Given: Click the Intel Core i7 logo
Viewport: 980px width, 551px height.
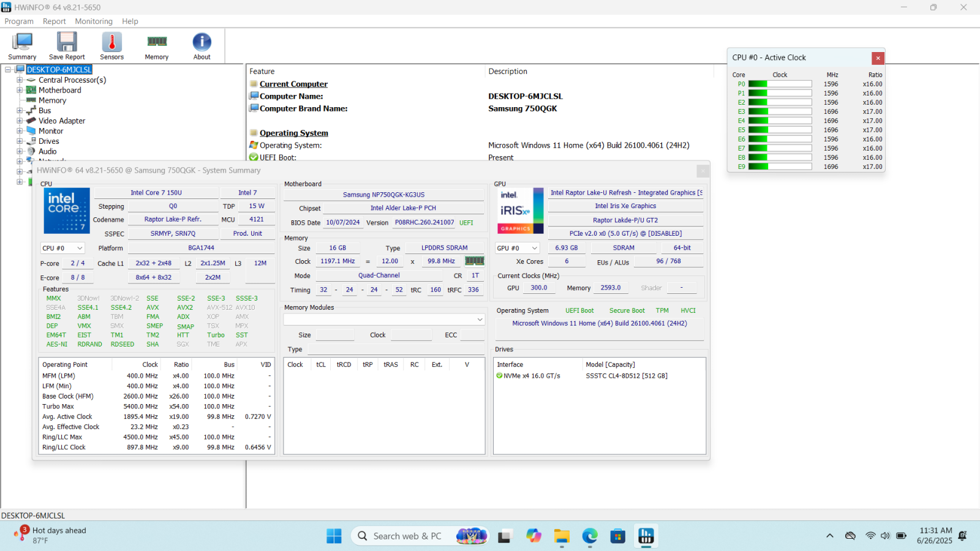Looking at the screenshot, I should coord(67,211).
